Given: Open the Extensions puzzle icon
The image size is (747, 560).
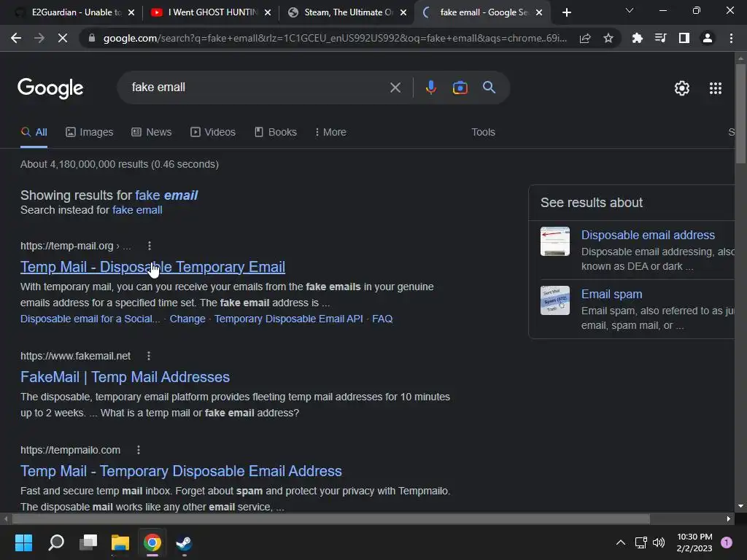Looking at the screenshot, I should click(x=637, y=38).
